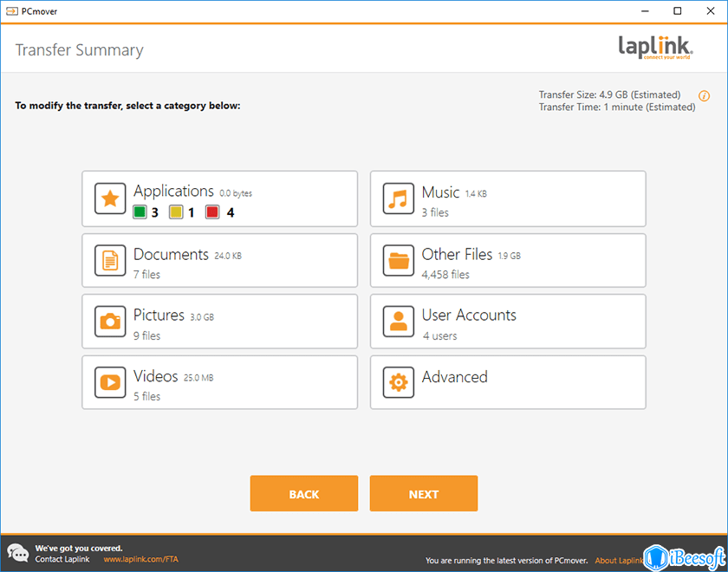Screen dimensions: 728x572
Task: Click the info icon beside Transfer Size
Action: coord(705,95)
